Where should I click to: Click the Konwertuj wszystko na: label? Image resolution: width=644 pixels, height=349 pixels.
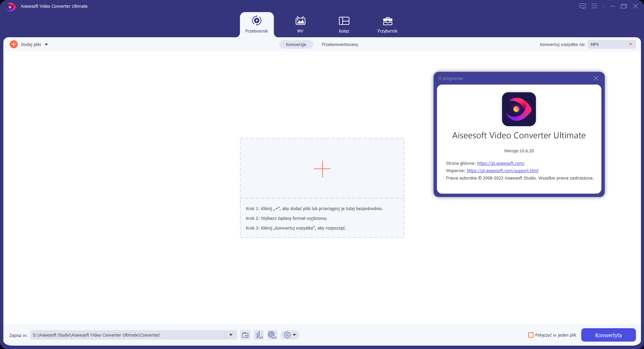(x=562, y=44)
